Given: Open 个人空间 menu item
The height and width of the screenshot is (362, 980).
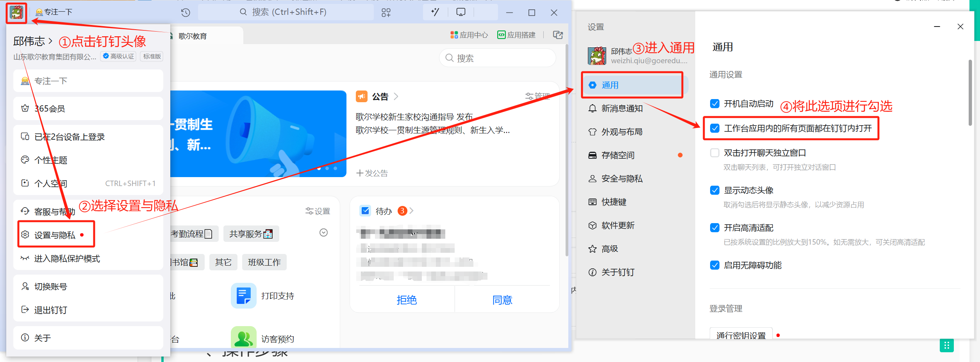Looking at the screenshot, I should pyautogui.click(x=88, y=183).
